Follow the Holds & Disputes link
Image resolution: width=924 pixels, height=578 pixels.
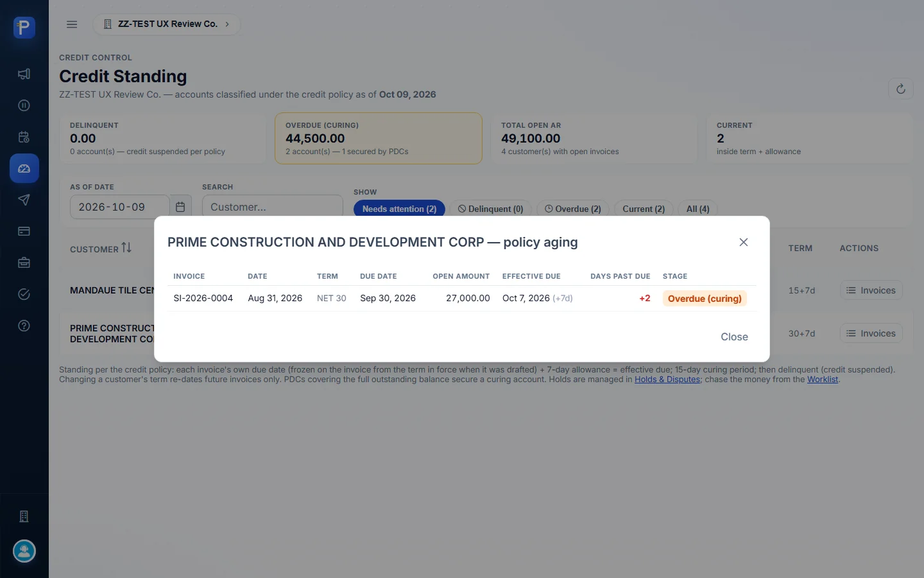pyautogui.click(x=667, y=380)
